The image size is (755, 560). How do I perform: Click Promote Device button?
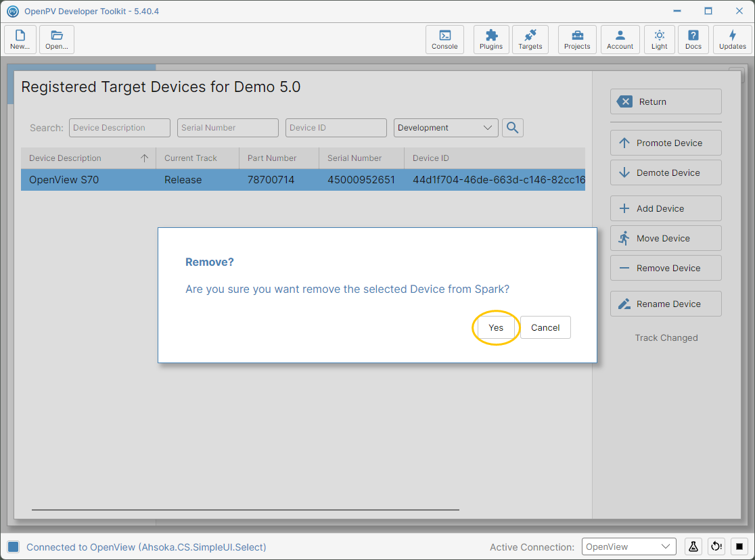pyautogui.click(x=666, y=143)
